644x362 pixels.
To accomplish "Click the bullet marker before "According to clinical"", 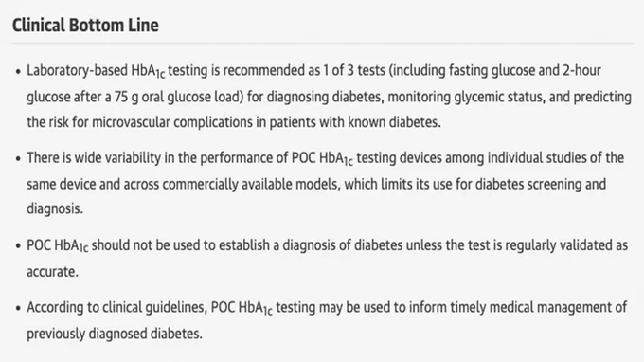I will click(x=18, y=309).
